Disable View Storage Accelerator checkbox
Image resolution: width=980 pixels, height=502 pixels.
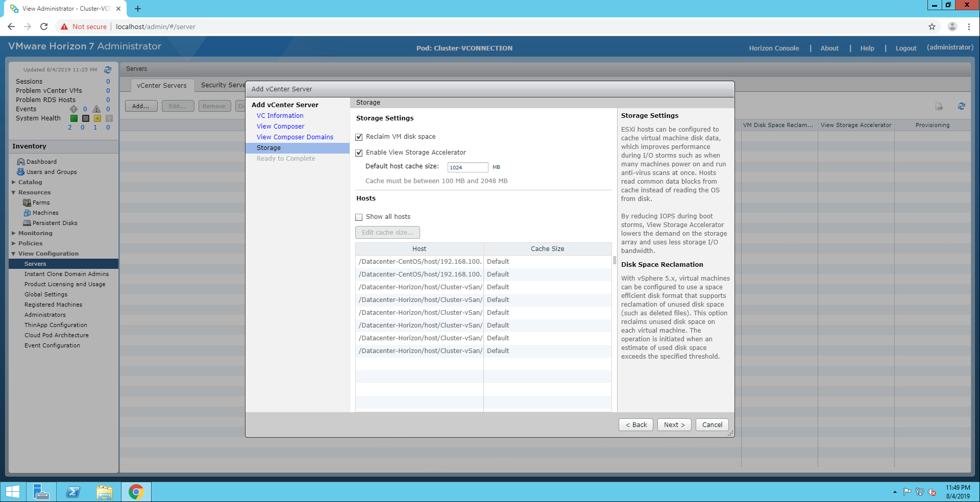click(x=359, y=153)
